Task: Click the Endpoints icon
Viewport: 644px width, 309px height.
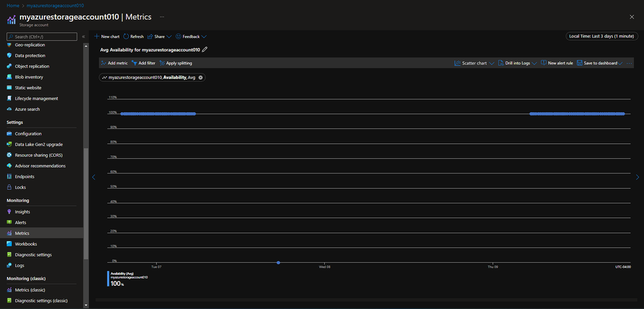Action: point(10,176)
